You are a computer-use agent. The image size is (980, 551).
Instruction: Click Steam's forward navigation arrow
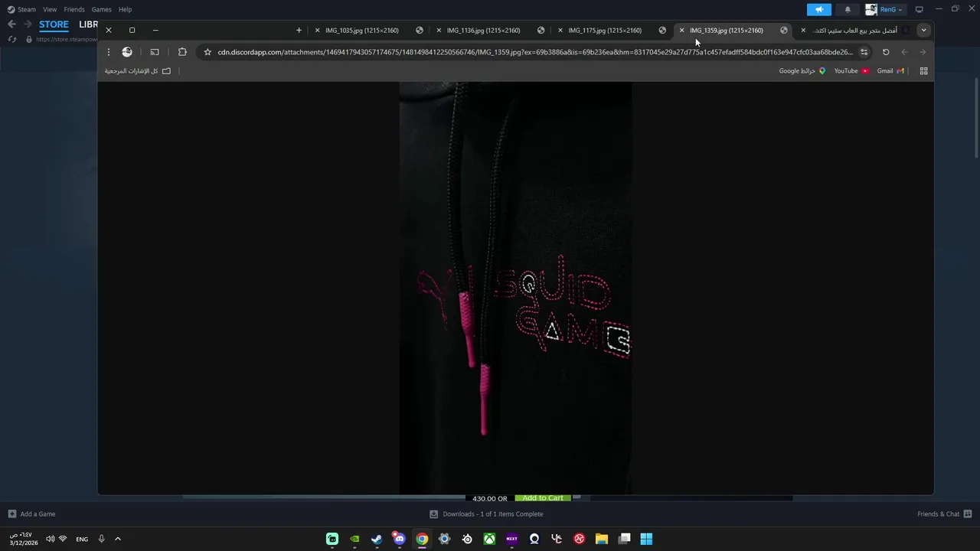27,24
